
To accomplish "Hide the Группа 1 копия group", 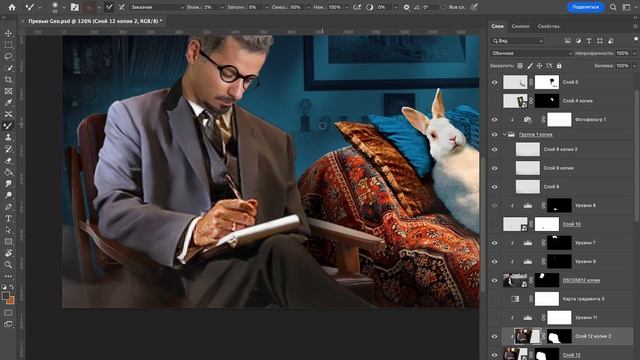I will [494, 134].
